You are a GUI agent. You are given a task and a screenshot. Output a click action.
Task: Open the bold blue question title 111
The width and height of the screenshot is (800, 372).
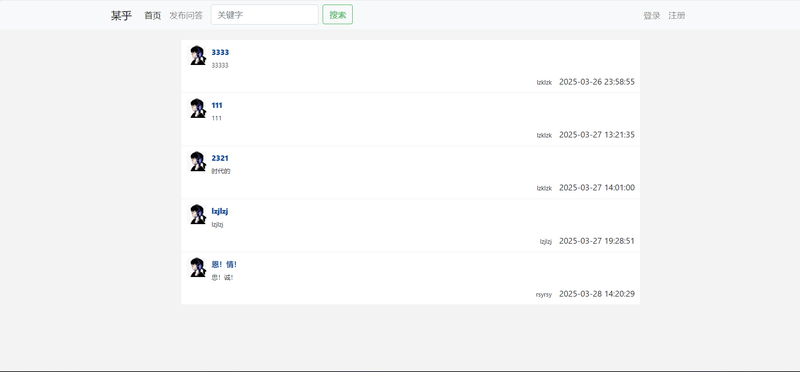(x=217, y=106)
